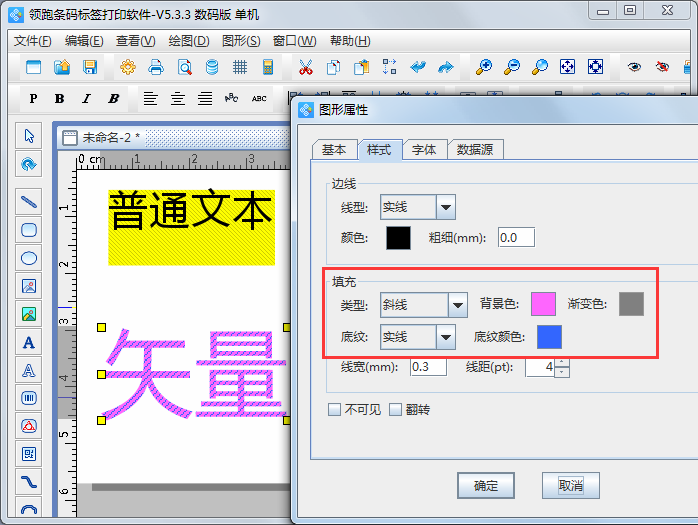Screen dimensions: 698x525
Task: Click the save floppy disk icon
Action: click(x=90, y=68)
